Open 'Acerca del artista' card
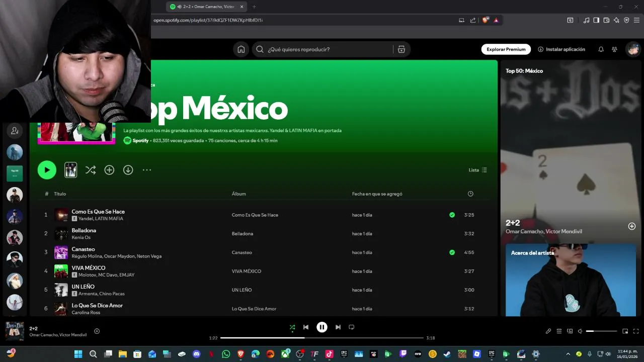This screenshot has height=362, width=644. click(x=571, y=280)
